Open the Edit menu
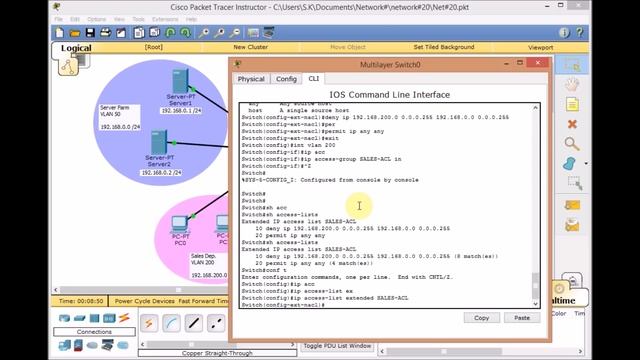This screenshot has width=640, height=360. point(75,19)
